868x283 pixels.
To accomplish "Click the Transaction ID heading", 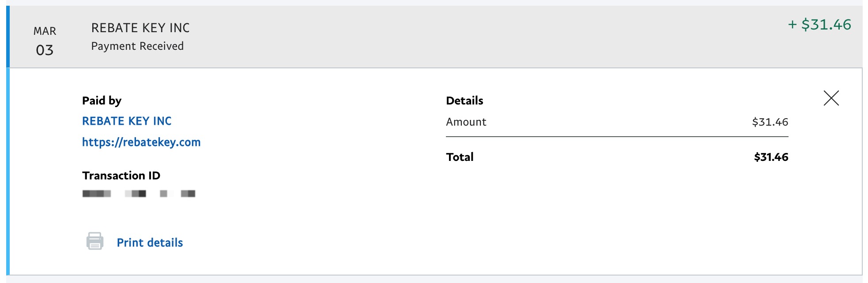I will click(121, 175).
